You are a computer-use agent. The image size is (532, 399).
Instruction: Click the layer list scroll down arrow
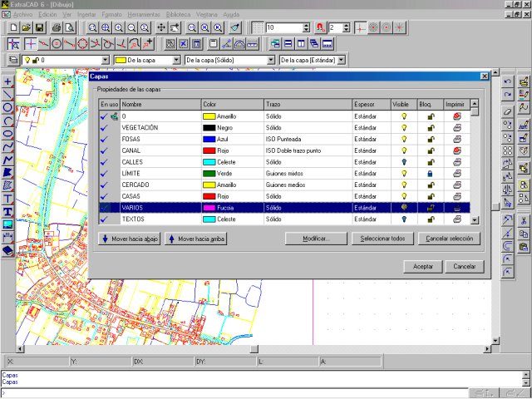coord(475,220)
